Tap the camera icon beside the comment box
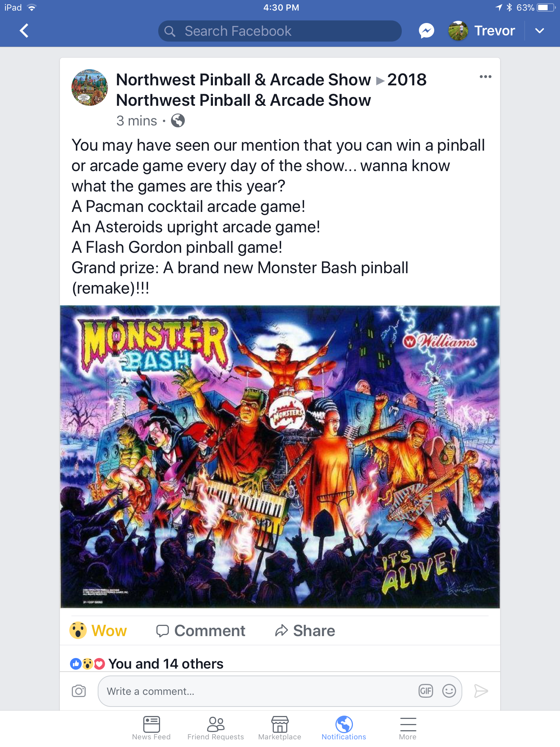Screen dimensions: 560x747 click(79, 691)
